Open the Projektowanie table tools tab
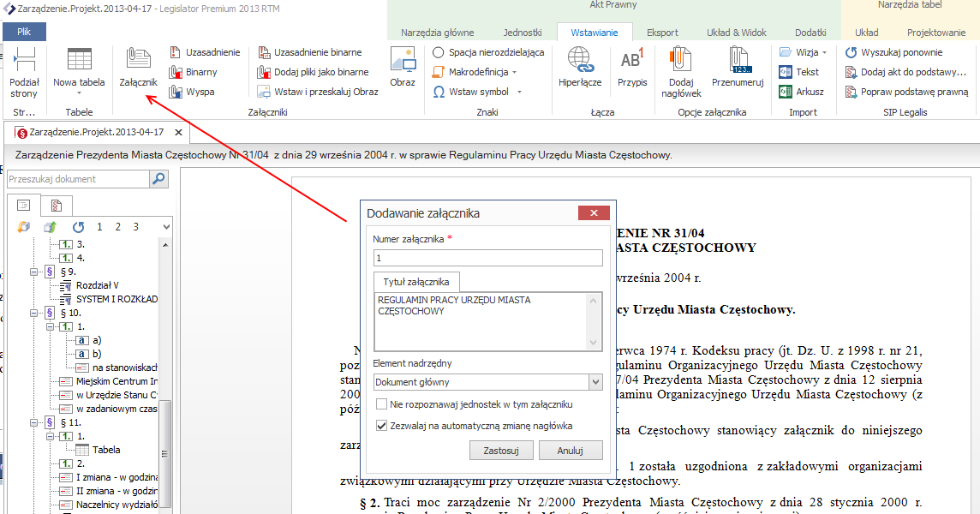 pyautogui.click(x=936, y=33)
